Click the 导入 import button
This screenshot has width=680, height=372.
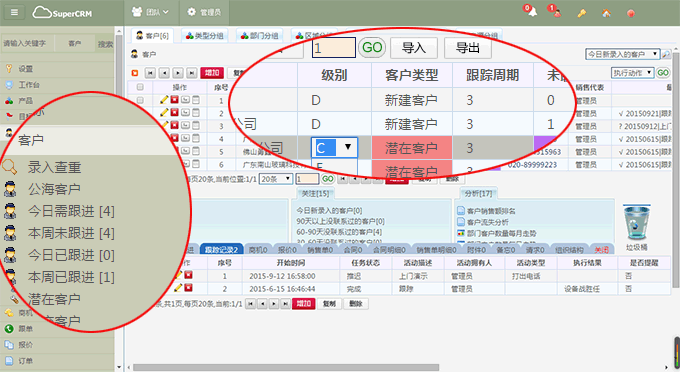tap(414, 48)
